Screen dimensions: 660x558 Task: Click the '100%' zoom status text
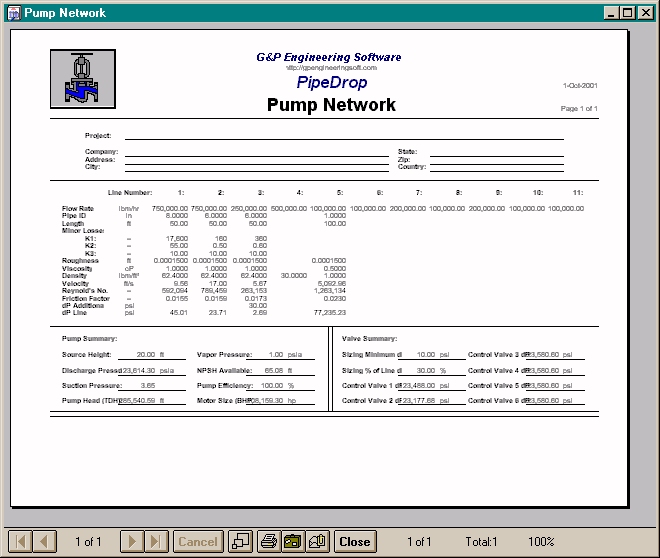541,542
